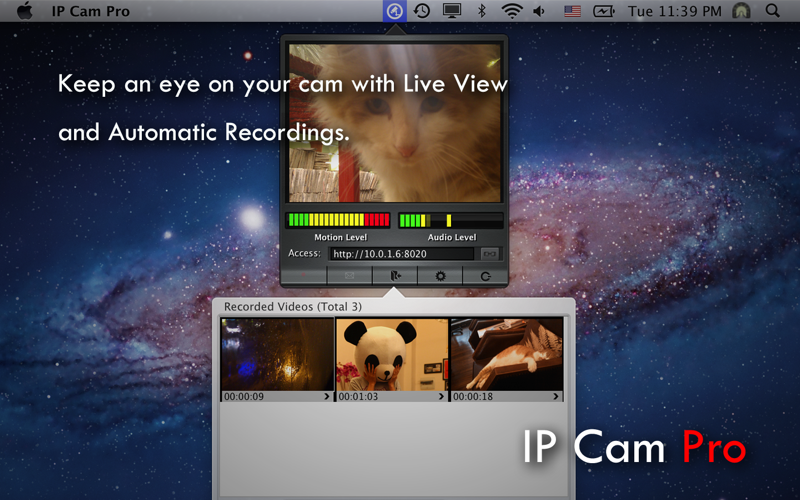Screen dimensions: 800x500
Task: Expand the arrow next to 00:00:09
Action: 327,396
